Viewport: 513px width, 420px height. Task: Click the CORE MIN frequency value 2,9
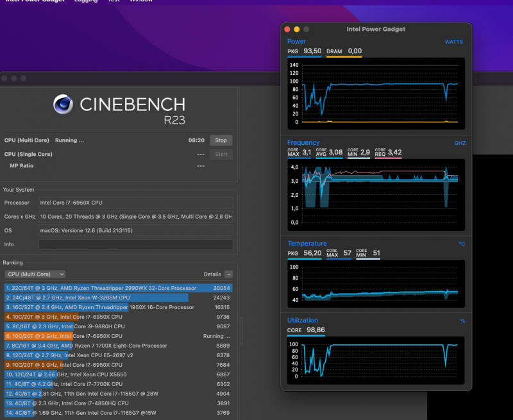pos(365,152)
